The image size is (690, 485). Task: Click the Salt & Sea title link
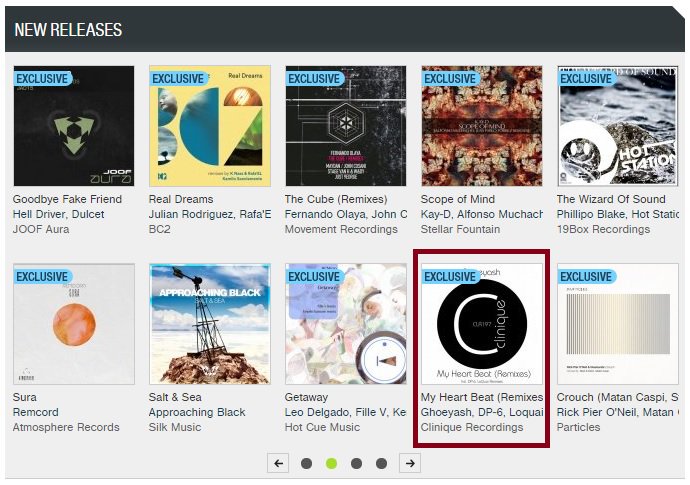[175, 397]
